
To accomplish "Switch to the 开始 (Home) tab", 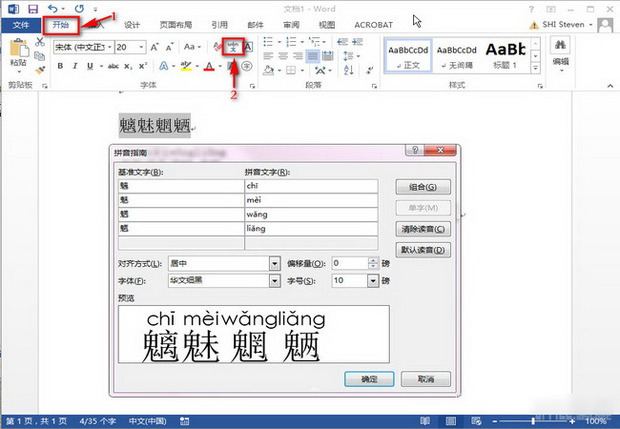I will coord(61,25).
